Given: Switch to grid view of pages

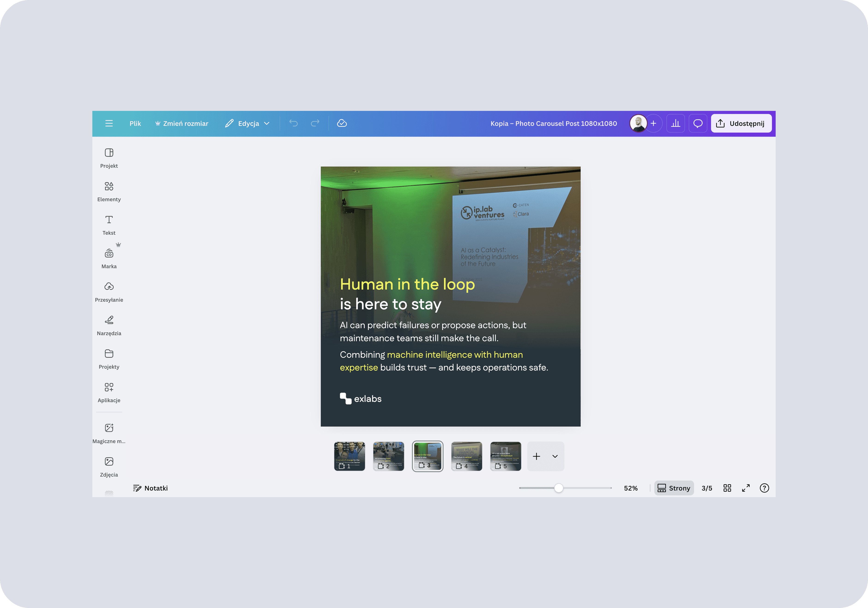Looking at the screenshot, I should coord(727,488).
